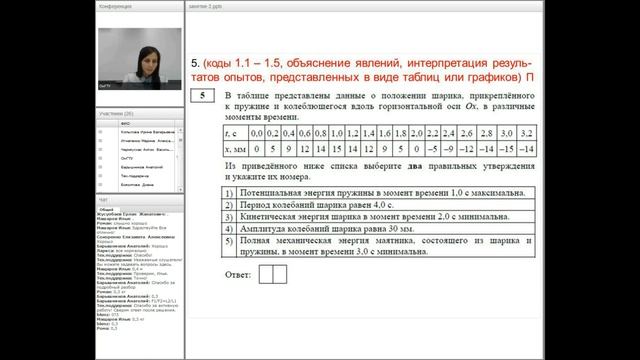Select participant Игнатенко Марина in list

147,141
